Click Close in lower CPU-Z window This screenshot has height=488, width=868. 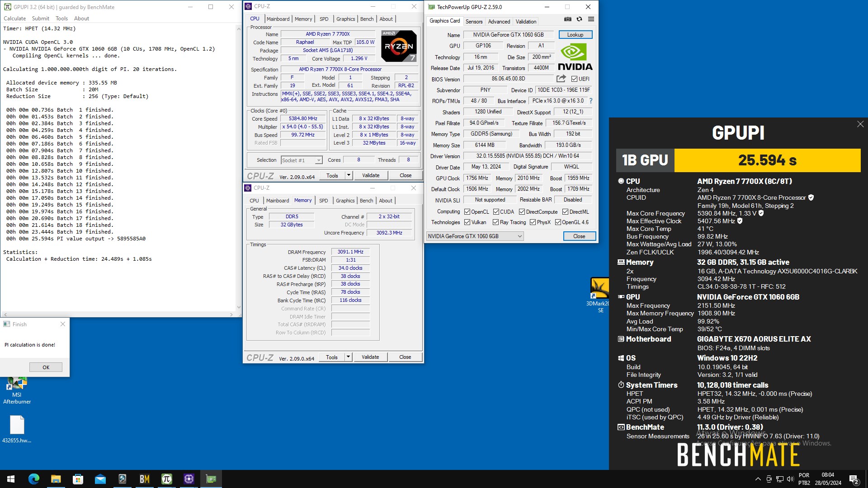click(x=405, y=357)
